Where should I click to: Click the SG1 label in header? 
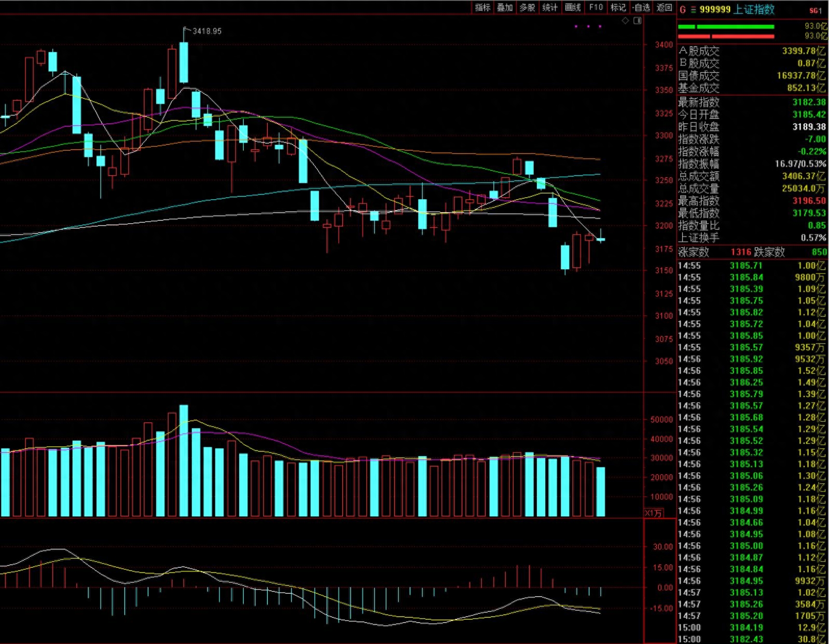coord(816,10)
